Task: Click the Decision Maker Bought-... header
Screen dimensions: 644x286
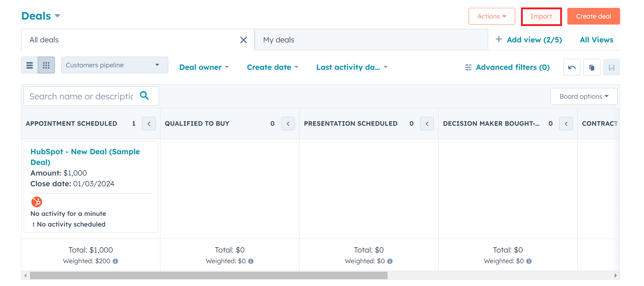Action: [x=491, y=124]
